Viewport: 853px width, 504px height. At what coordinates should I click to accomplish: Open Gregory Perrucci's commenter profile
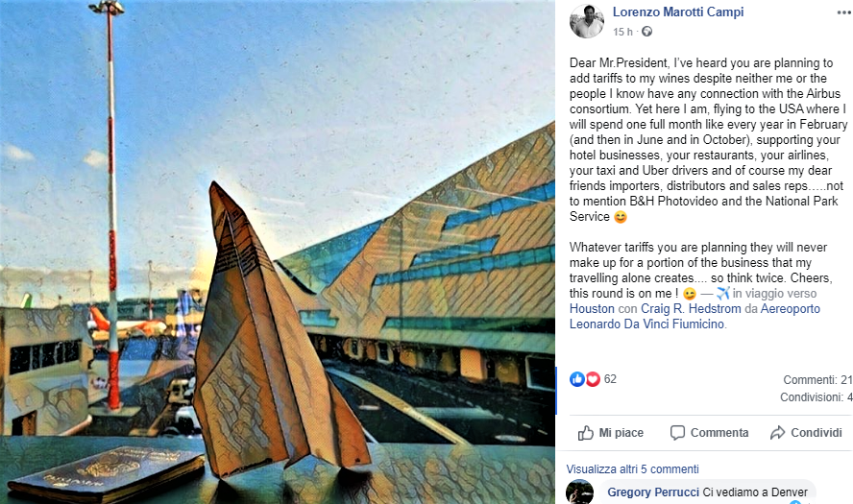coord(653,492)
